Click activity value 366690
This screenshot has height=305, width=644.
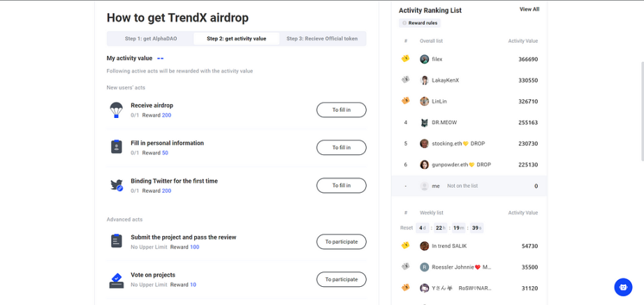tap(528, 59)
